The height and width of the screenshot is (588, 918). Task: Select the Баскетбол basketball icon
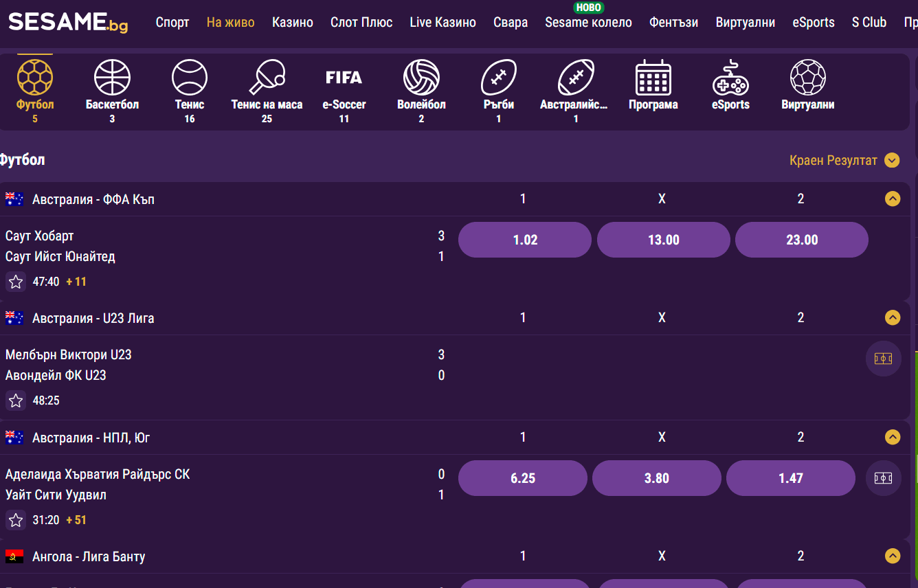tap(112, 77)
